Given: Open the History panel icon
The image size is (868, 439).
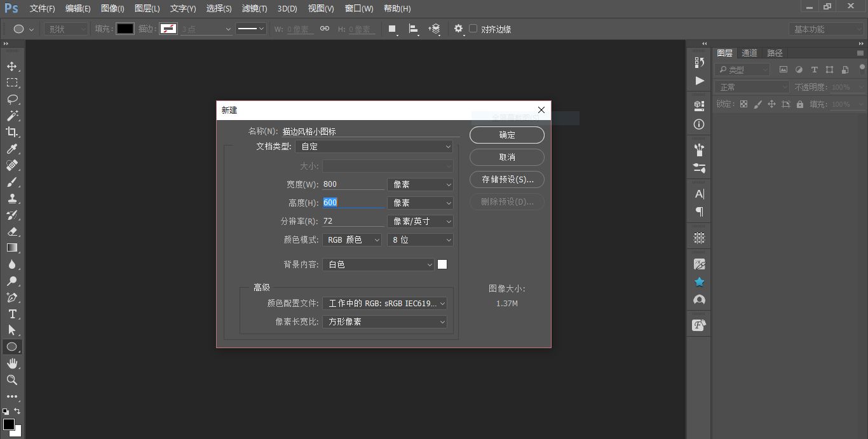Looking at the screenshot, I should pyautogui.click(x=700, y=62).
